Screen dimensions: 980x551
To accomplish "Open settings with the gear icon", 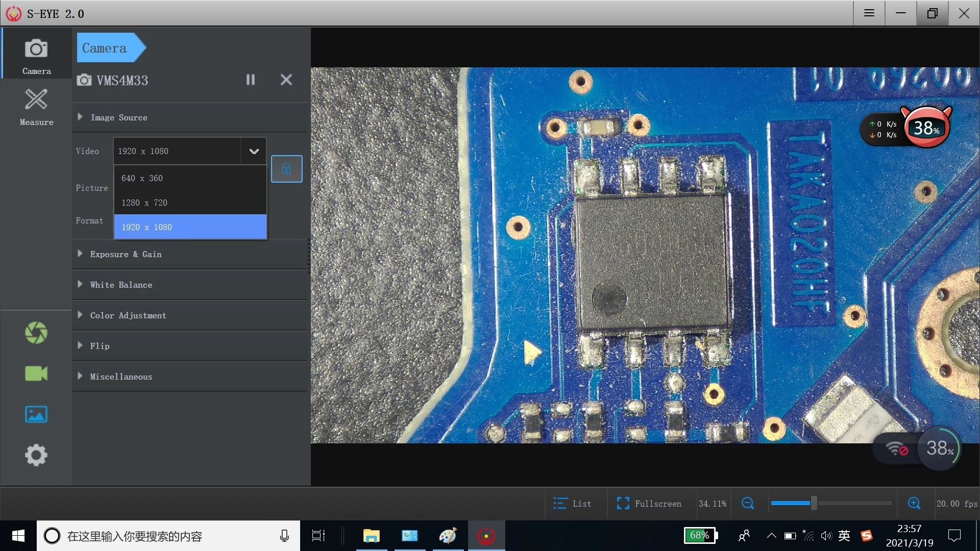I will point(36,455).
